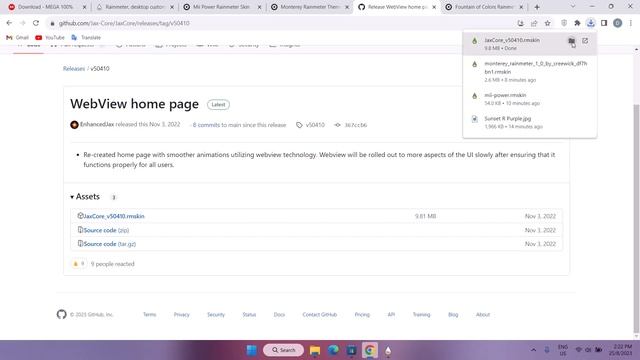Screen dimensions: 640x360
Task: Click the thumbs up reaction button
Action: (x=79, y=264)
